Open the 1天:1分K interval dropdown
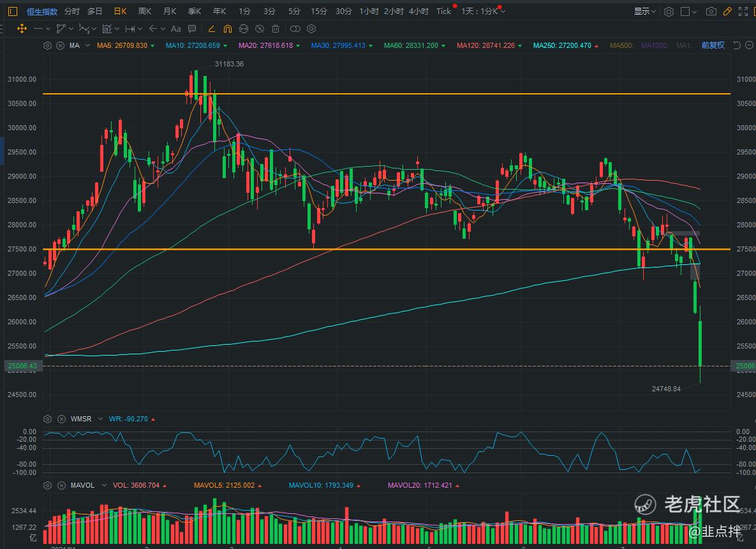This screenshot has width=756, height=549. [x=483, y=11]
